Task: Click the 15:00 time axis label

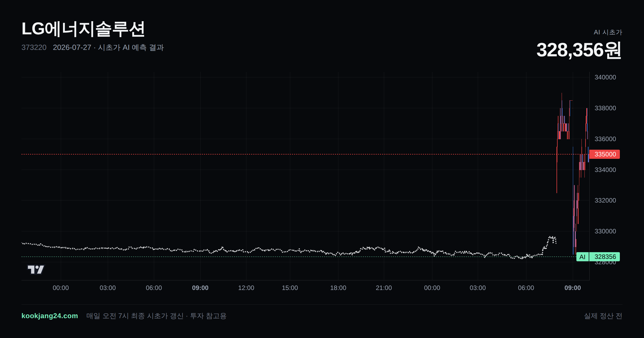Action: [x=290, y=288]
